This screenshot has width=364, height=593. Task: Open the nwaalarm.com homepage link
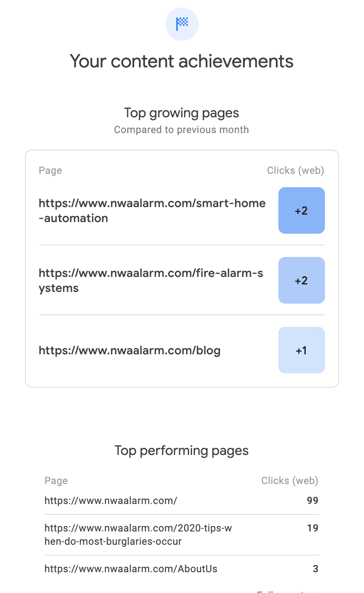pos(111,501)
